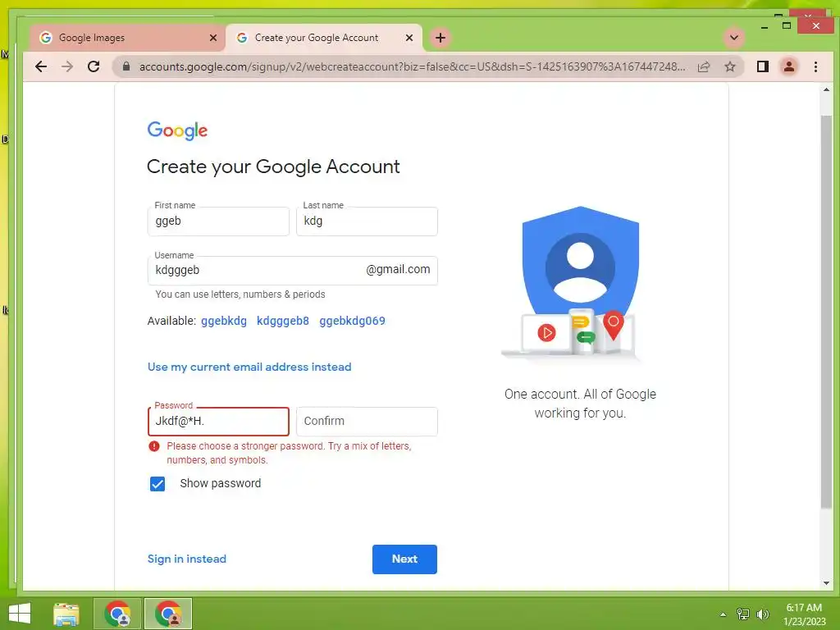The height and width of the screenshot is (630, 840).
Task: Open Chrome profile avatar menu
Action: click(x=789, y=66)
